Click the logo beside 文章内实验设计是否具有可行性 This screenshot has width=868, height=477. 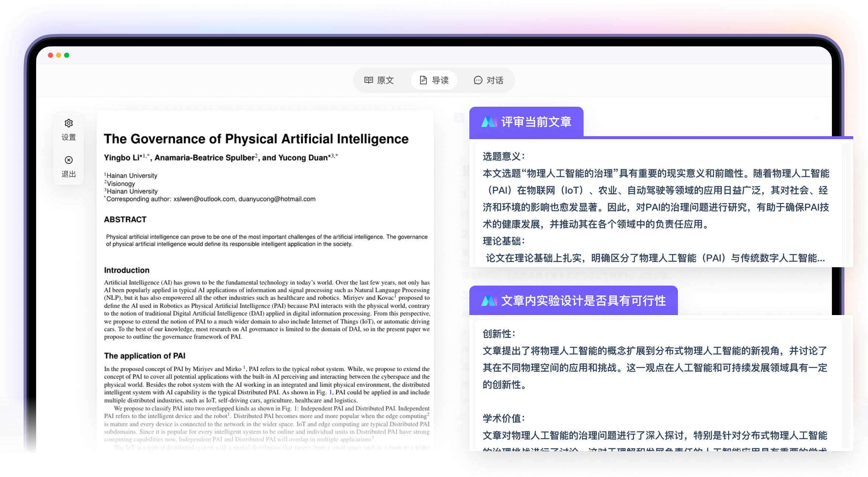[x=489, y=301]
